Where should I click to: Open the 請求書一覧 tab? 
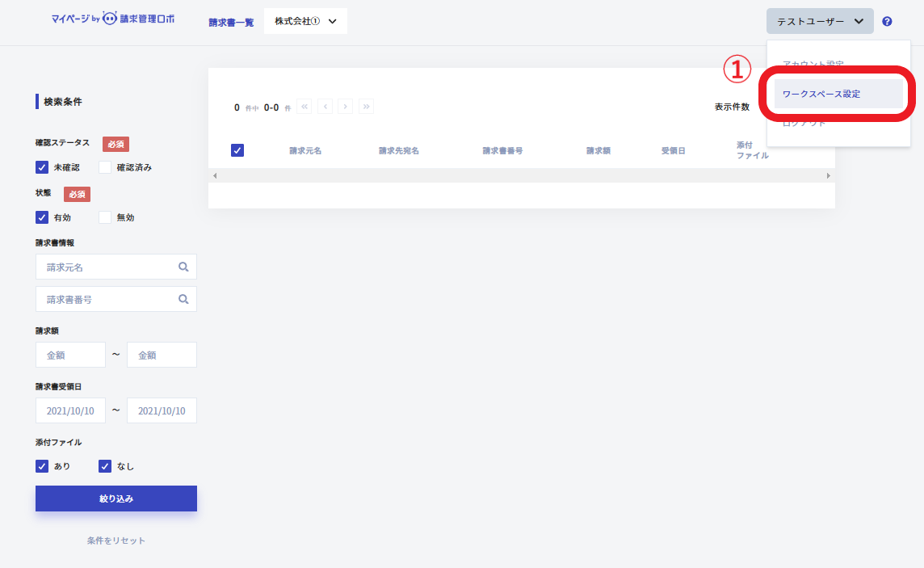231,22
